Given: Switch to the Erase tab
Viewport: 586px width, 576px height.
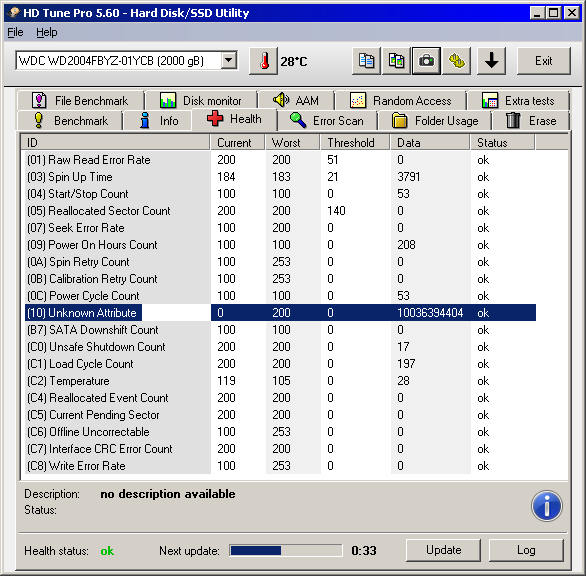Looking at the screenshot, I should [x=531, y=121].
